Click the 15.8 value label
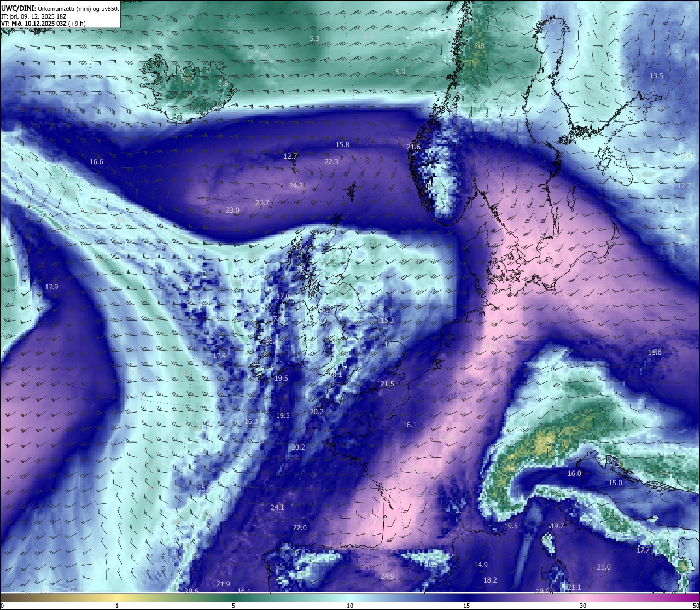 (x=342, y=144)
